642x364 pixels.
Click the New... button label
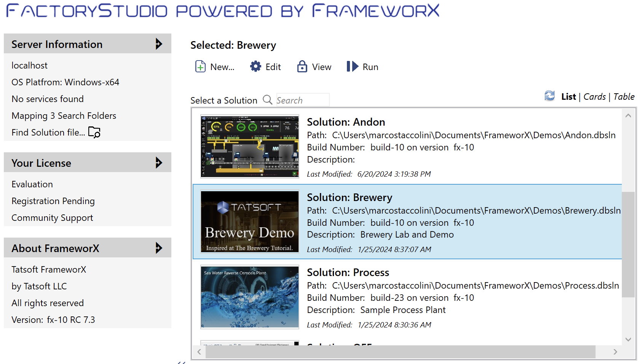[x=222, y=67]
